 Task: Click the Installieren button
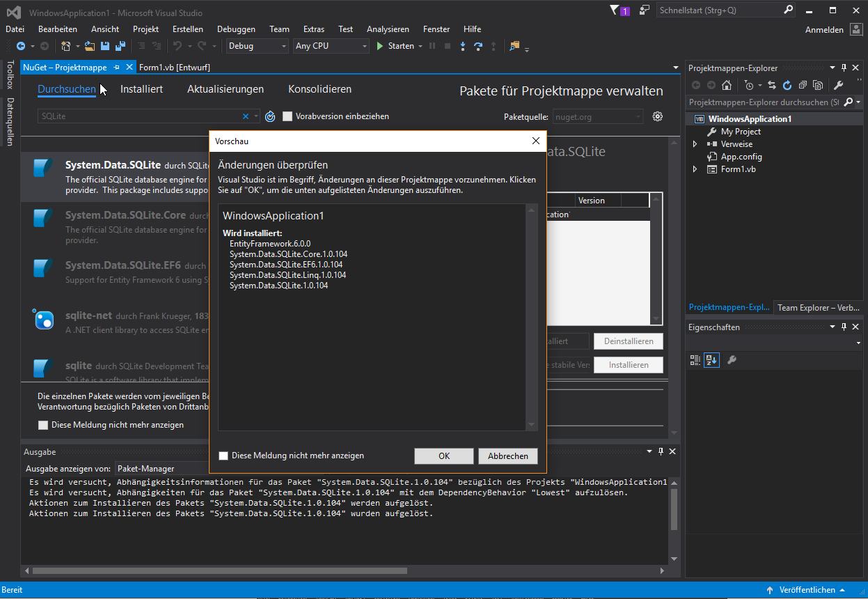pyautogui.click(x=629, y=365)
